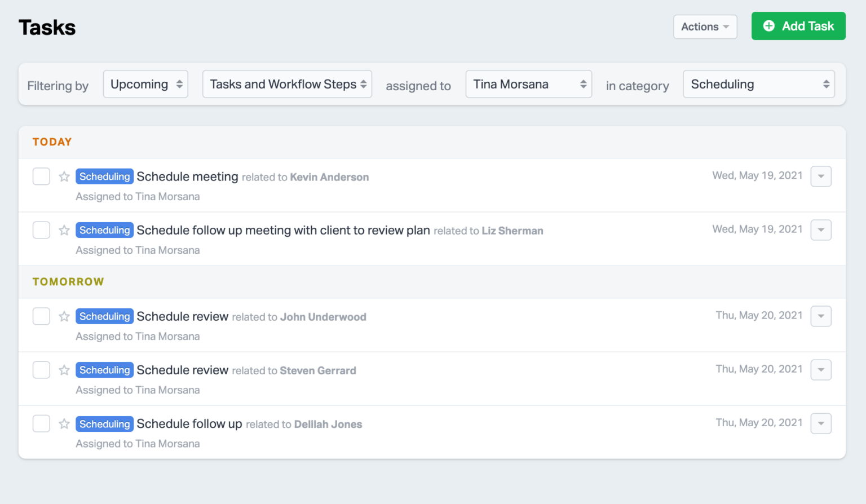
Task: Star Steven Gerrard's Schedule review task
Action: [64, 370]
